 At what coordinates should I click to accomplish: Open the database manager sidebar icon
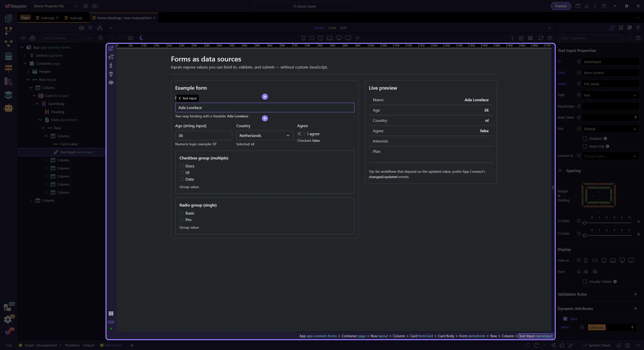click(9, 56)
